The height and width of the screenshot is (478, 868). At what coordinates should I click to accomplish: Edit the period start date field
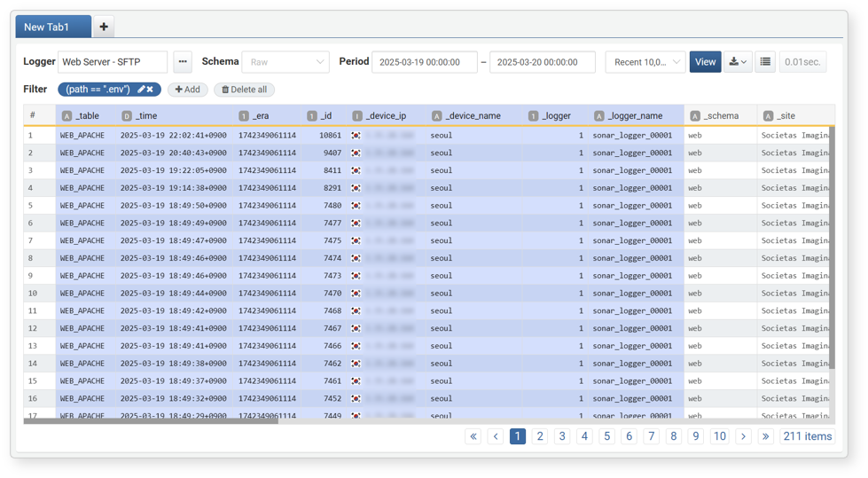coord(425,62)
